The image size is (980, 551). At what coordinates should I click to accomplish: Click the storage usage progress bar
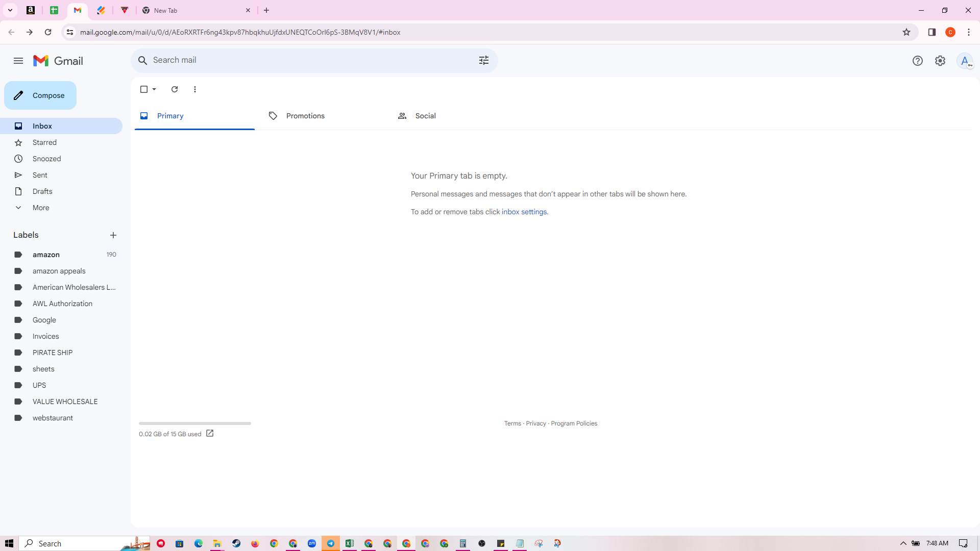coord(195,423)
